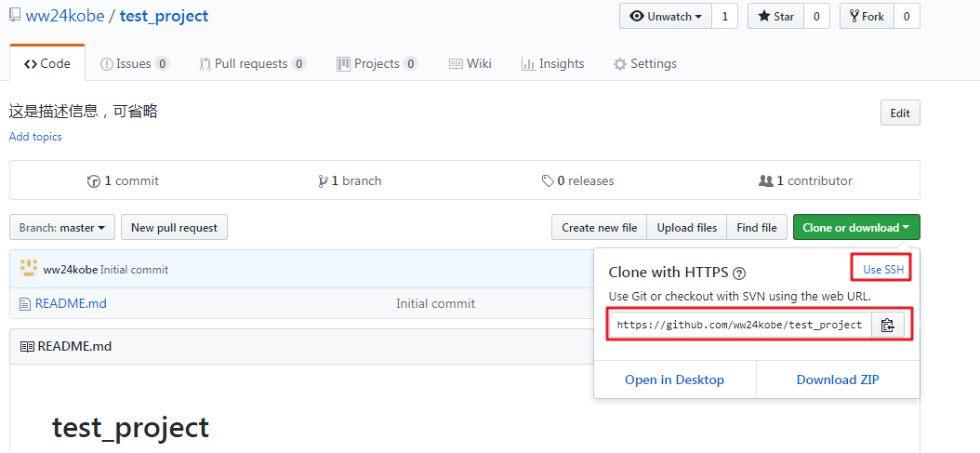980x453 pixels.
Task: Fork the test_project repository
Action: [867, 17]
